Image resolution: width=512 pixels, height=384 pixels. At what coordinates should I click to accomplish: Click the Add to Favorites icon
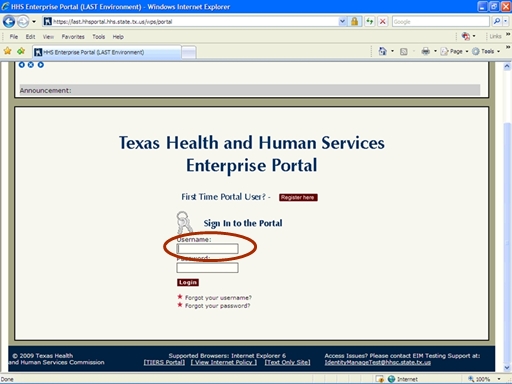21,51
